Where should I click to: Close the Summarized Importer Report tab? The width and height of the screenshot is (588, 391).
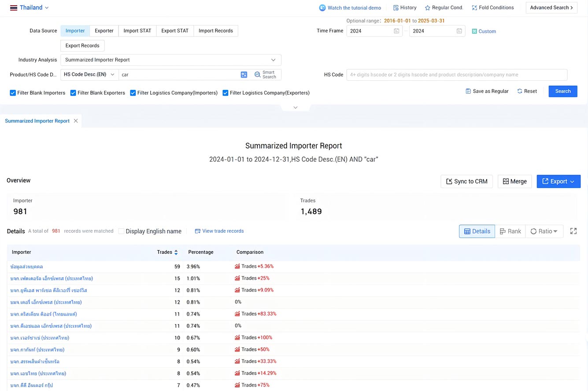76,121
